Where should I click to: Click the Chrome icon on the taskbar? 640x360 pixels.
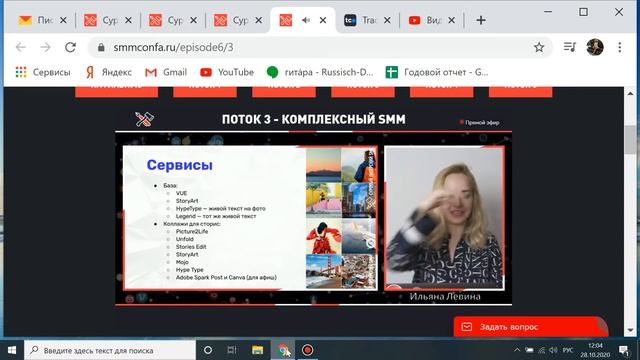[283, 350]
